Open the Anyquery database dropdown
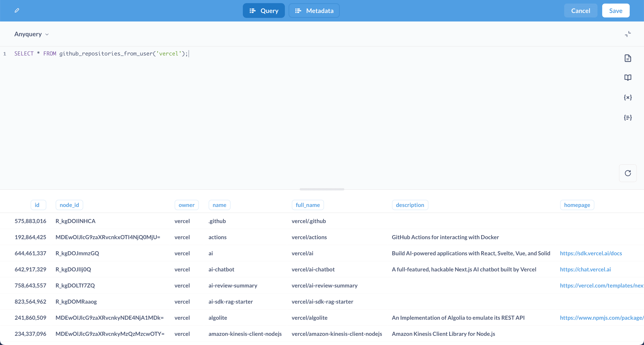The width and height of the screenshot is (644, 345). coord(32,34)
